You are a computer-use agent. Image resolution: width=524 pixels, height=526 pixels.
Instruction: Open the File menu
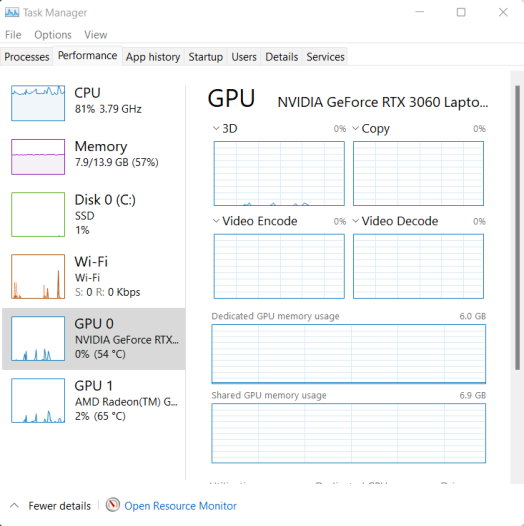(13, 35)
